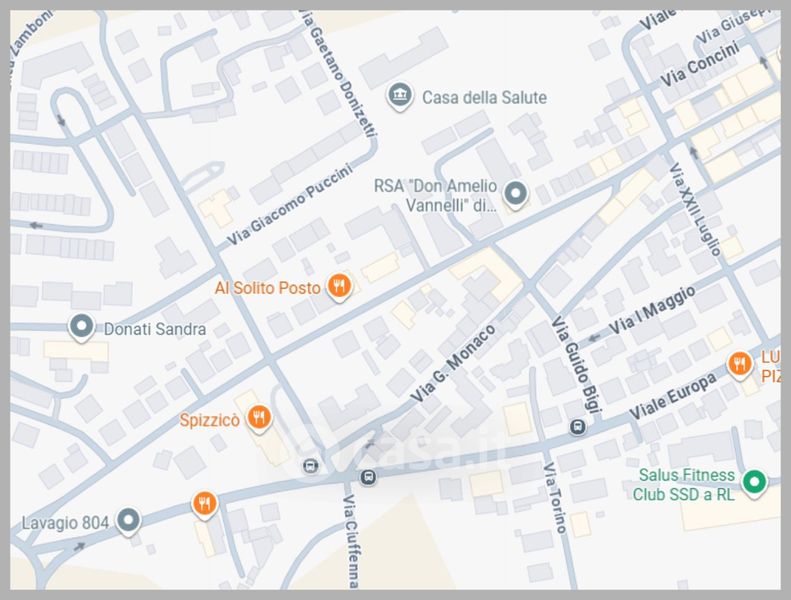Open the Al Solito Posto name label

click(268, 288)
